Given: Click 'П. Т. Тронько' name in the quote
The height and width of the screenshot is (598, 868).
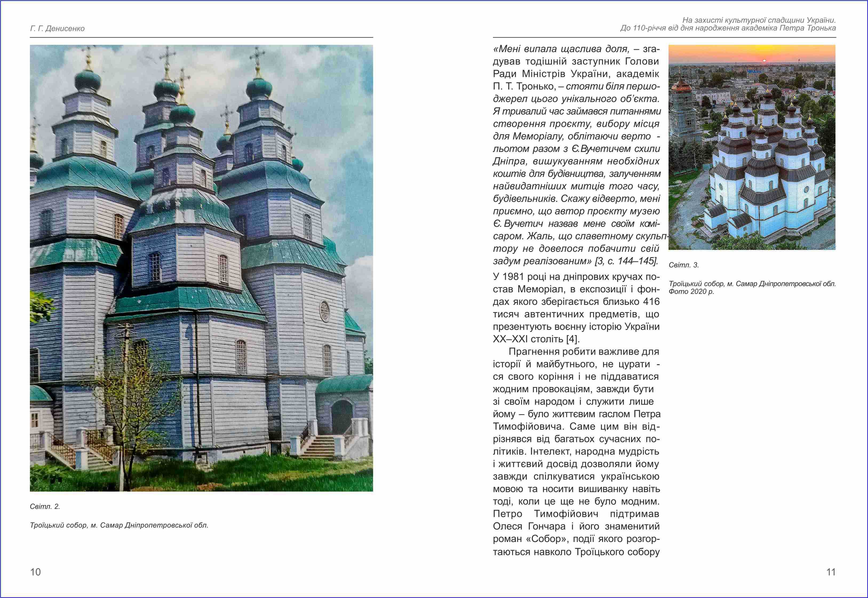Looking at the screenshot, I should 524,86.
